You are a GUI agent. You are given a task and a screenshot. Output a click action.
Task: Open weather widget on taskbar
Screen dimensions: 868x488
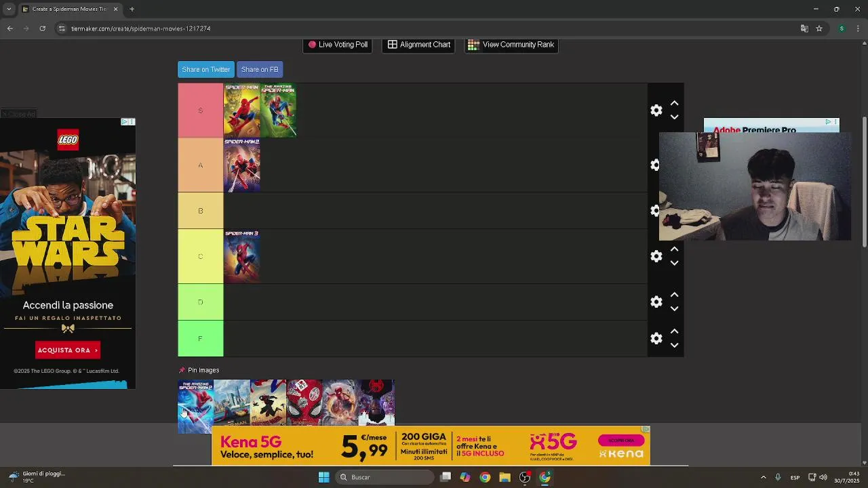click(x=35, y=477)
